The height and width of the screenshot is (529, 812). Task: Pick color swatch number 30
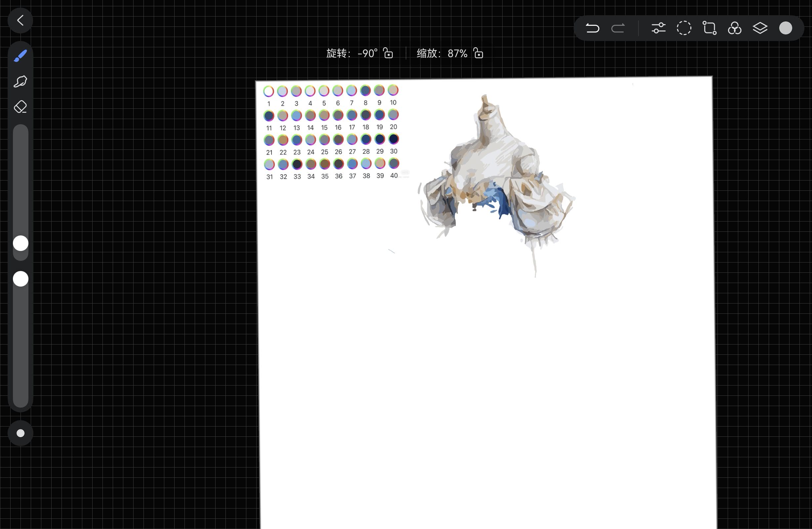coord(393,139)
